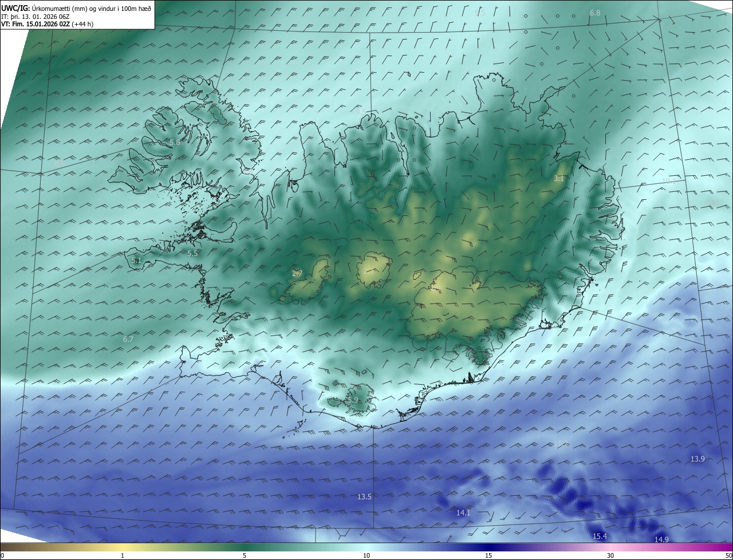Click the 13.9 value on the map
This screenshot has height=560, width=733.
pos(697,459)
